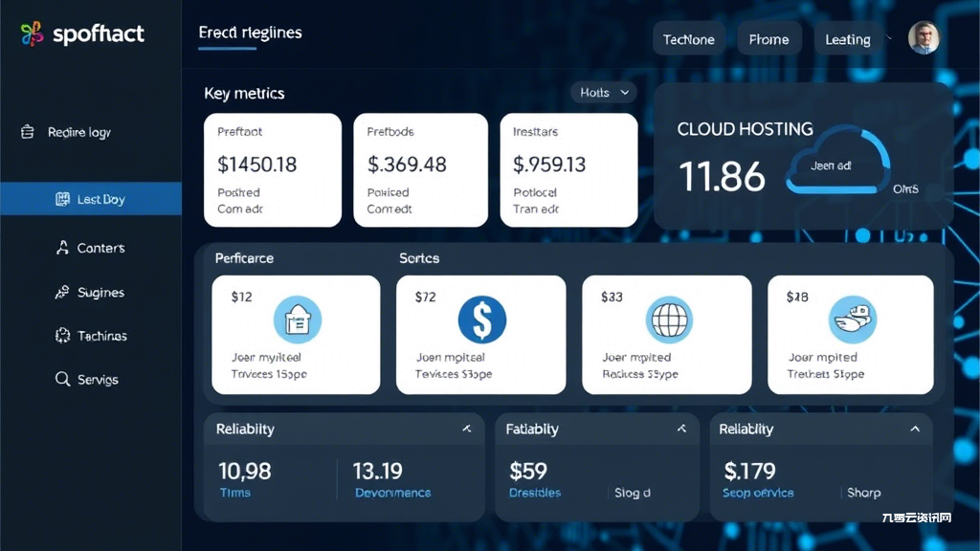Click the Racluss S9ype text in the $33 card
Screen dimensions: 980x551
click(640, 374)
